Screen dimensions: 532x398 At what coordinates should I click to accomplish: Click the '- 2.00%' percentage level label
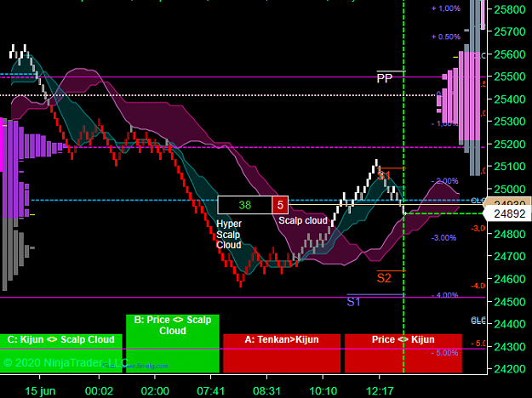(445, 181)
